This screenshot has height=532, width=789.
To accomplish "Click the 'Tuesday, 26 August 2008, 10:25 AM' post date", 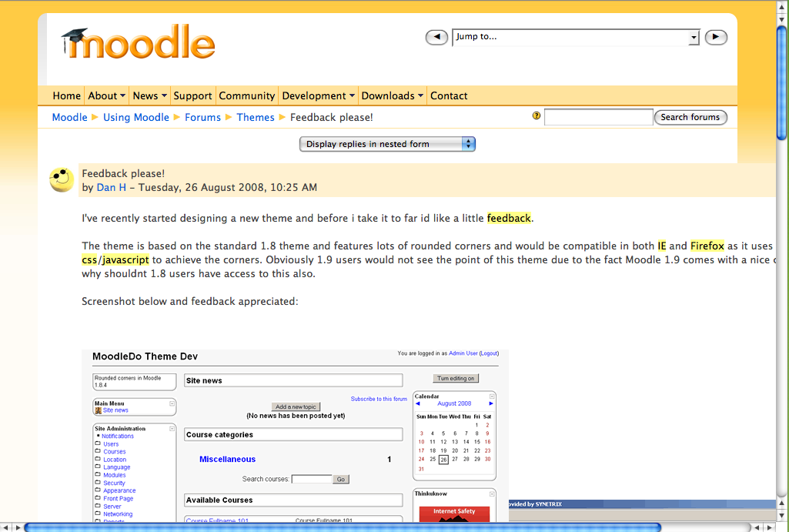I will 227,187.
